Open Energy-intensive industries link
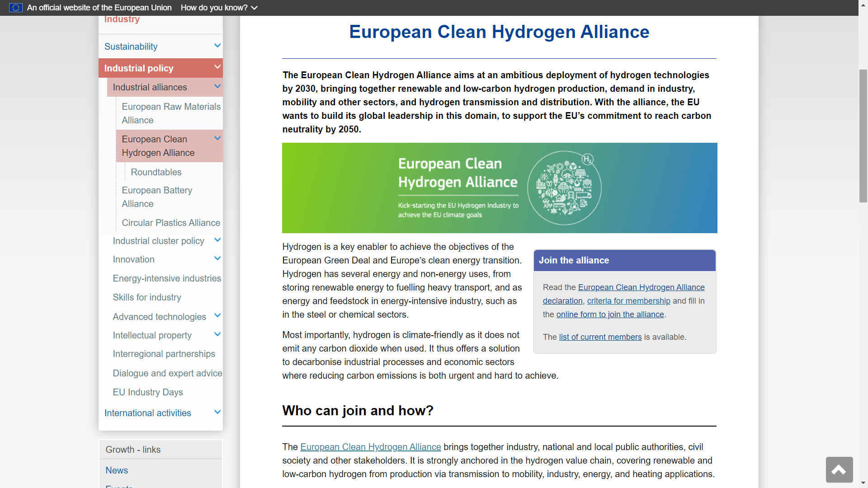 coord(167,278)
